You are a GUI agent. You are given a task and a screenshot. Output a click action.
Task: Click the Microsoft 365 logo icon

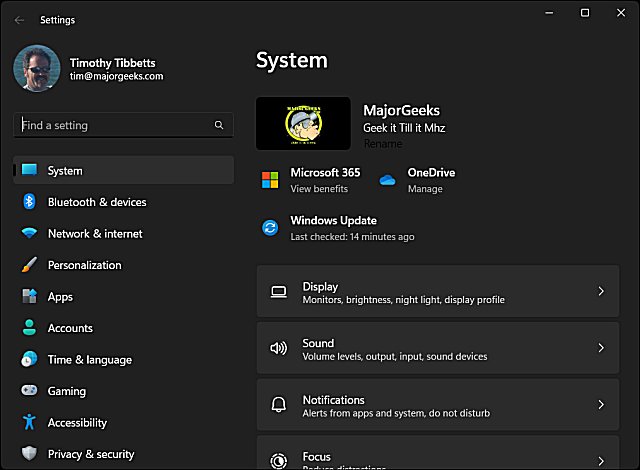270,180
